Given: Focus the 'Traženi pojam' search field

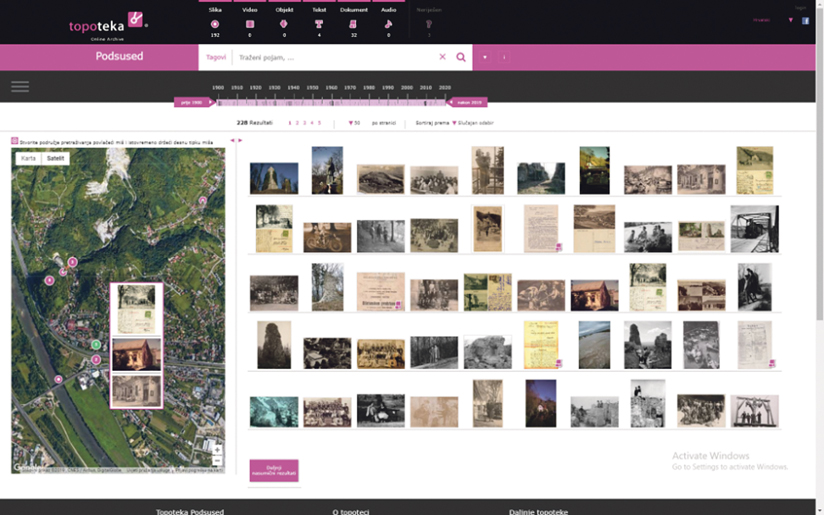Looking at the screenshot, I should tap(336, 57).
